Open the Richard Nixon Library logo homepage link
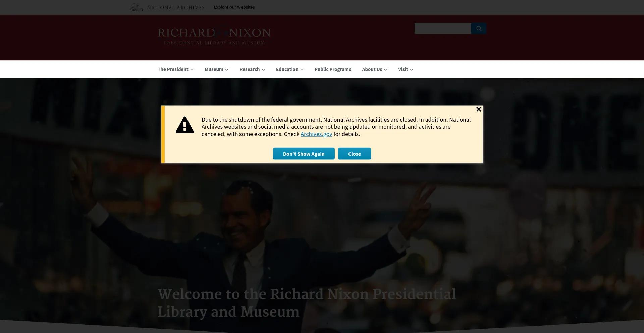 (x=214, y=36)
